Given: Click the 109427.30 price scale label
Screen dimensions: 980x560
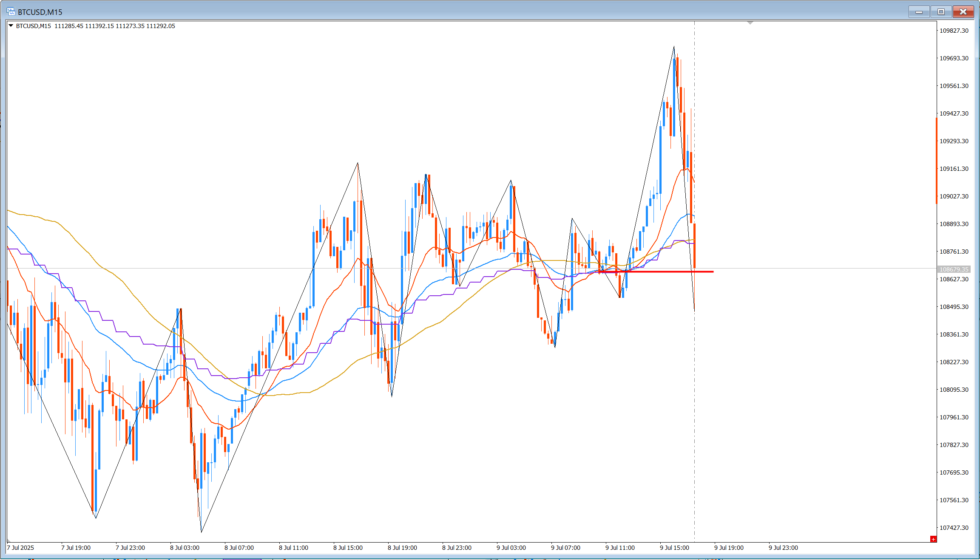Looking at the screenshot, I should (954, 113).
